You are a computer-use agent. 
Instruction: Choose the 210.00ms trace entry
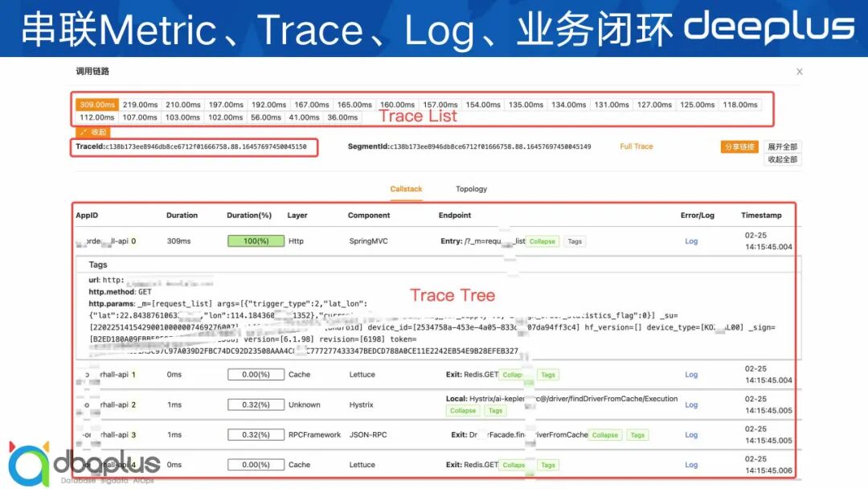coord(182,104)
